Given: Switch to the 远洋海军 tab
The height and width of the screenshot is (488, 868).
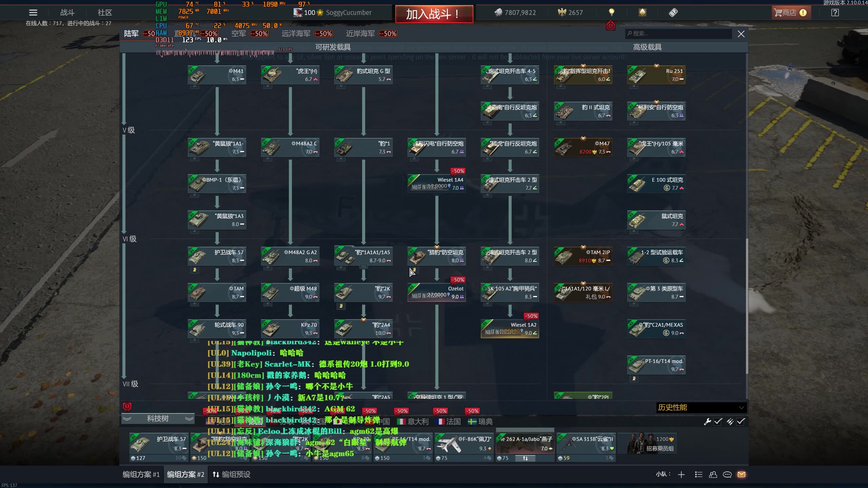Looking at the screenshot, I should 296,34.
